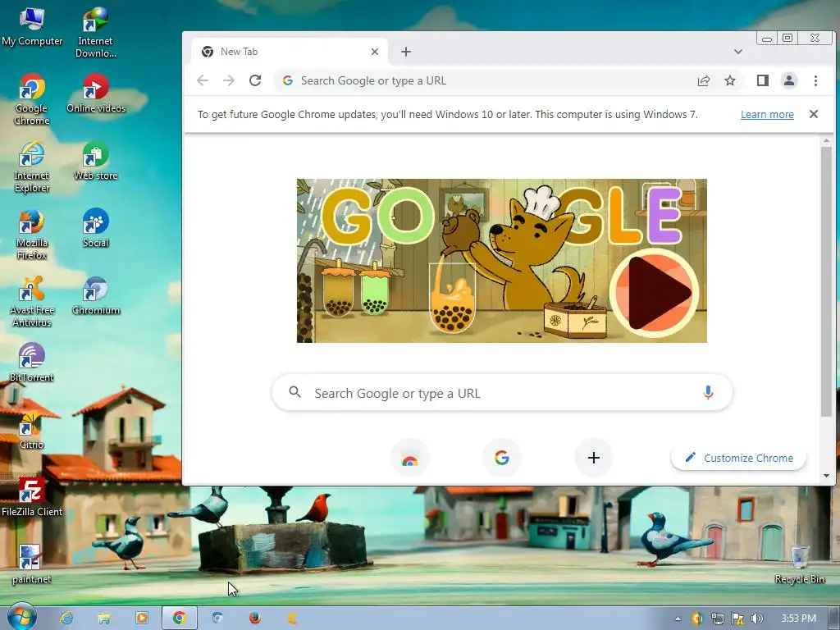
Task: Click the 3:53 PM taskbar clock
Action: pos(798,619)
